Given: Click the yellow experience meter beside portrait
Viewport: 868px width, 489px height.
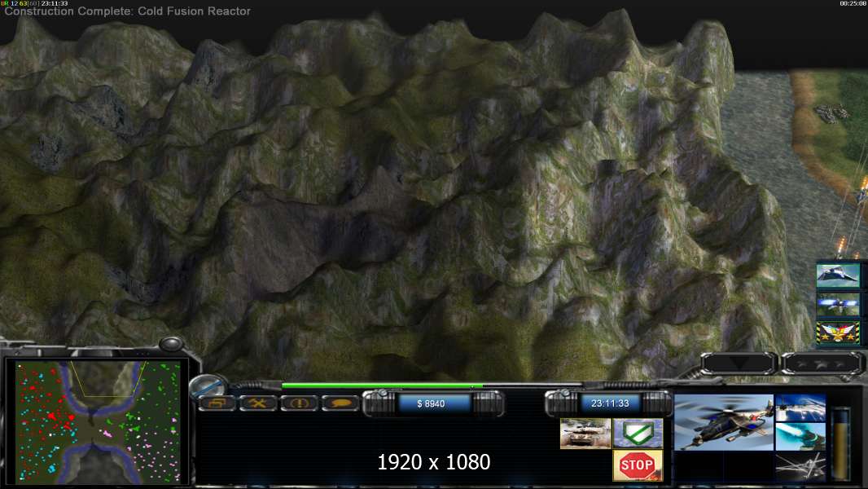Looking at the screenshot, I should pos(841,443).
